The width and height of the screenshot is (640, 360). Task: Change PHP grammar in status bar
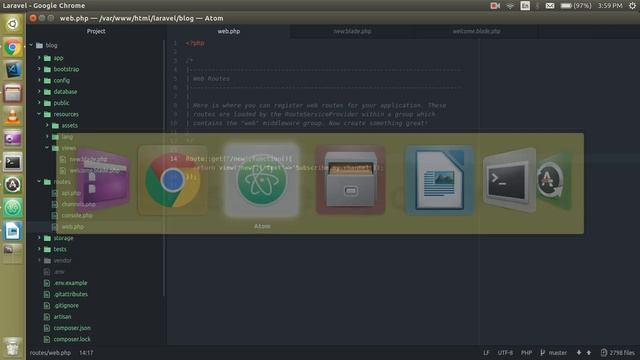tap(527, 353)
